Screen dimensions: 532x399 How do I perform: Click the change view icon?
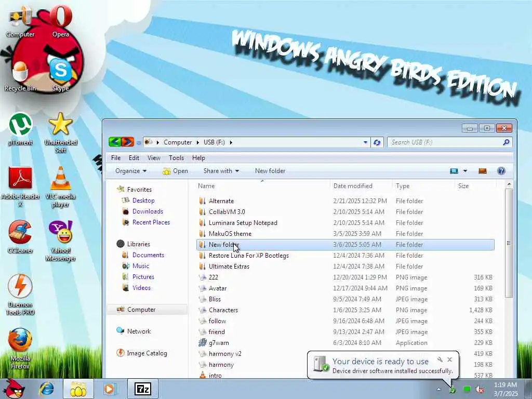pos(454,171)
